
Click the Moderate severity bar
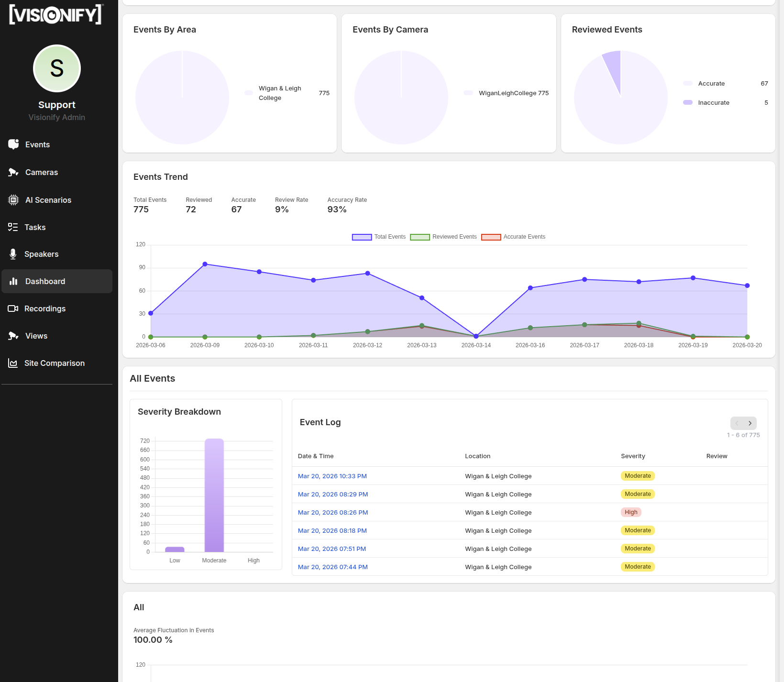click(x=214, y=495)
